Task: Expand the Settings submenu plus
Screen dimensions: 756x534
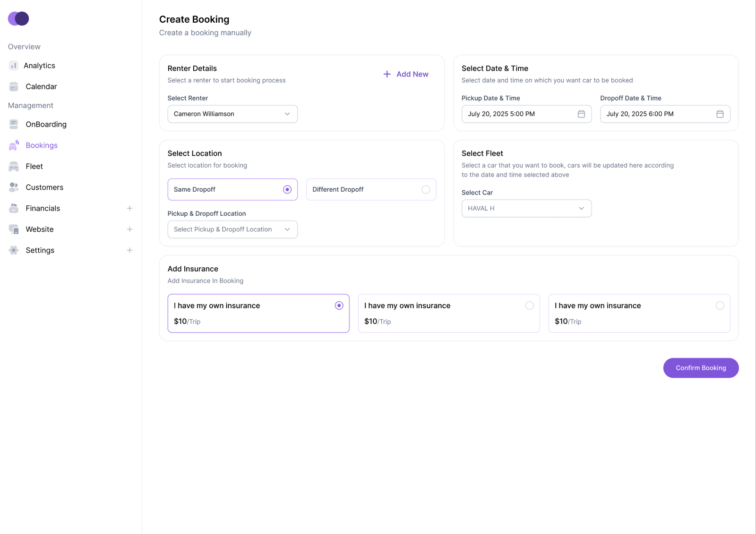Action: click(x=129, y=250)
